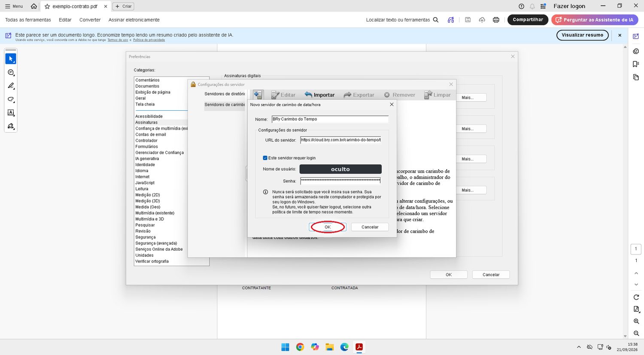
Task: Open Windows Start menu
Action: tap(285, 347)
